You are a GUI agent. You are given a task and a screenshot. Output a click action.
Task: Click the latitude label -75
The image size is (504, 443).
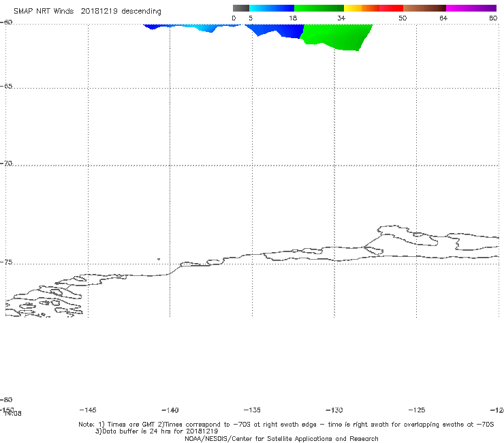coord(6,262)
